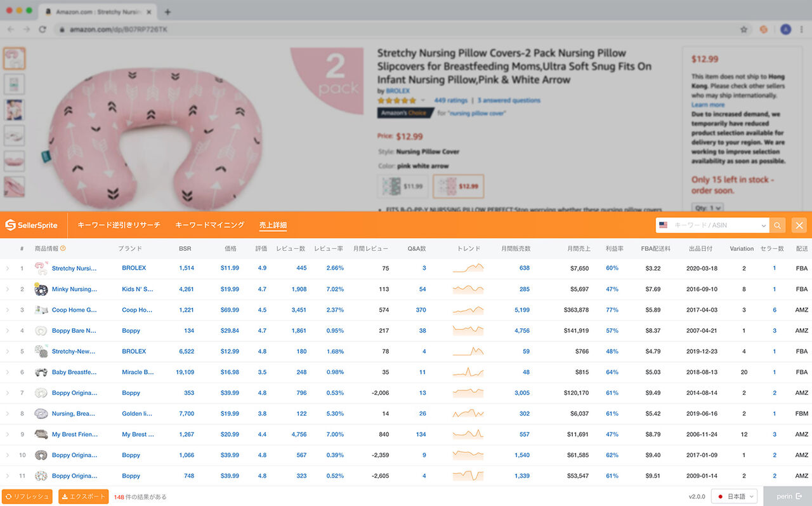Open a new browser tab
The height and width of the screenshot is (506, 812).
tap(167, 12)
